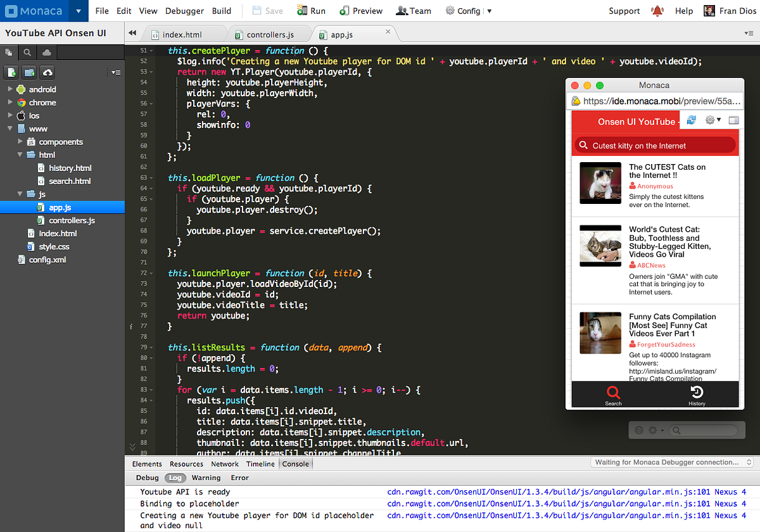Viewport: 760px width, 532px height.
Task: Open the Support link
Action: click(624, 11)
